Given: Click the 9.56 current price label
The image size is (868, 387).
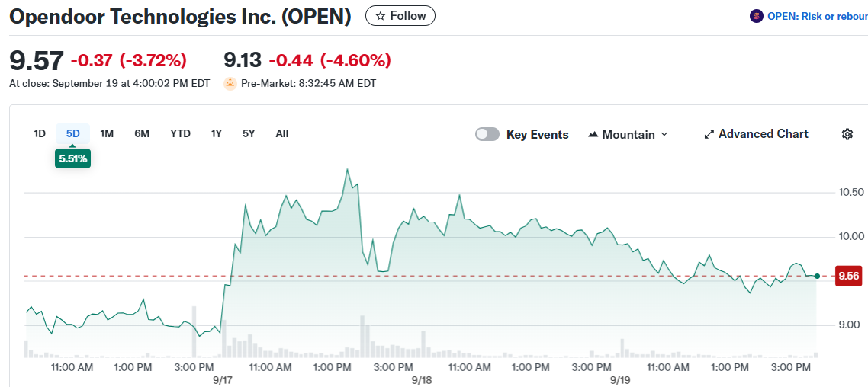Looking at the screenshot, I should click(849, 276).
